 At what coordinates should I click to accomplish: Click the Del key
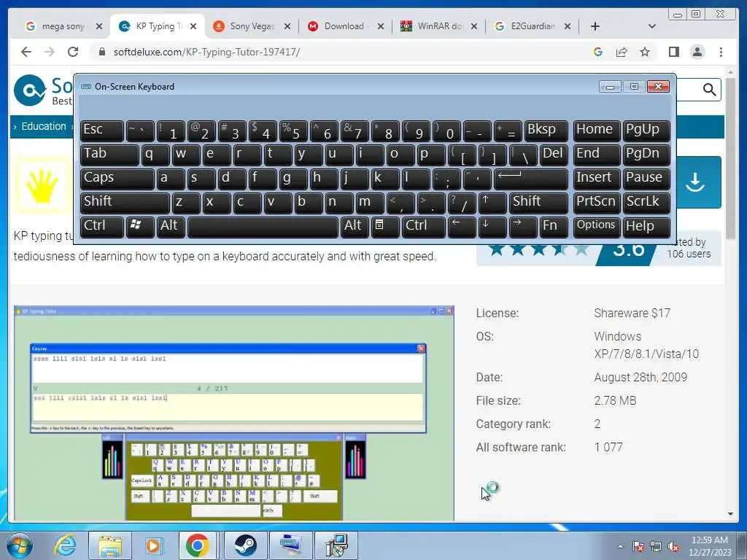click(x=554, y=155)
